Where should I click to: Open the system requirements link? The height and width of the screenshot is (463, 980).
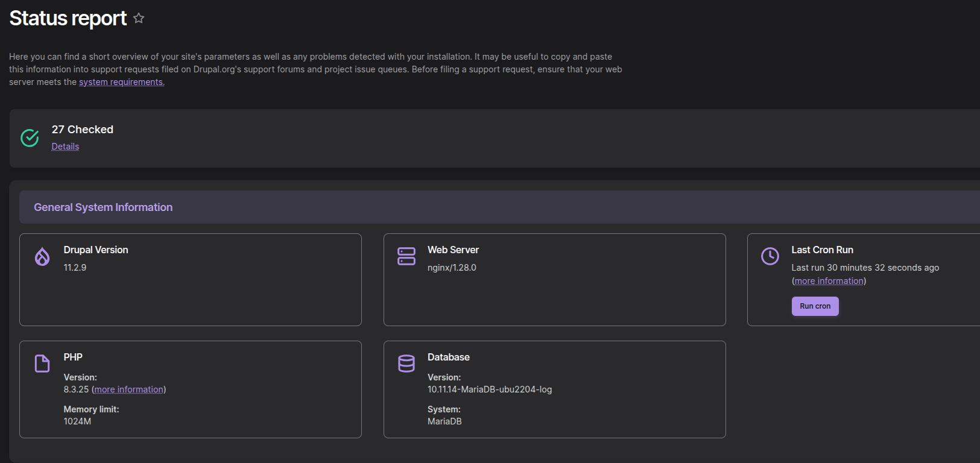point(121,82)
